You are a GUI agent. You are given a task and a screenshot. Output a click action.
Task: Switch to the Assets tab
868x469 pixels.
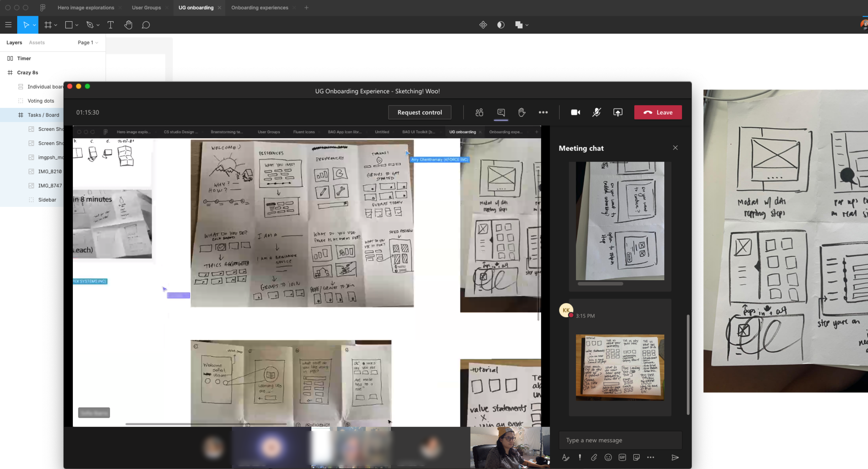click(37, 42)
